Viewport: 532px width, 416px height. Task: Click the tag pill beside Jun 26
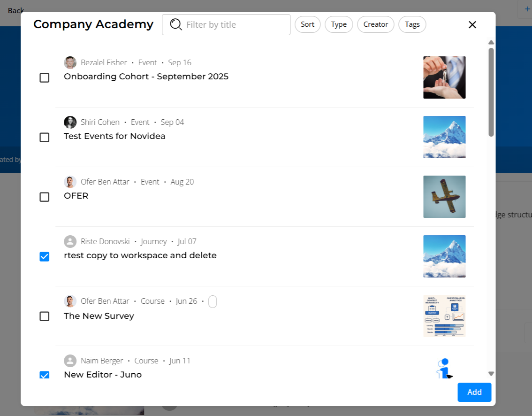213,301
